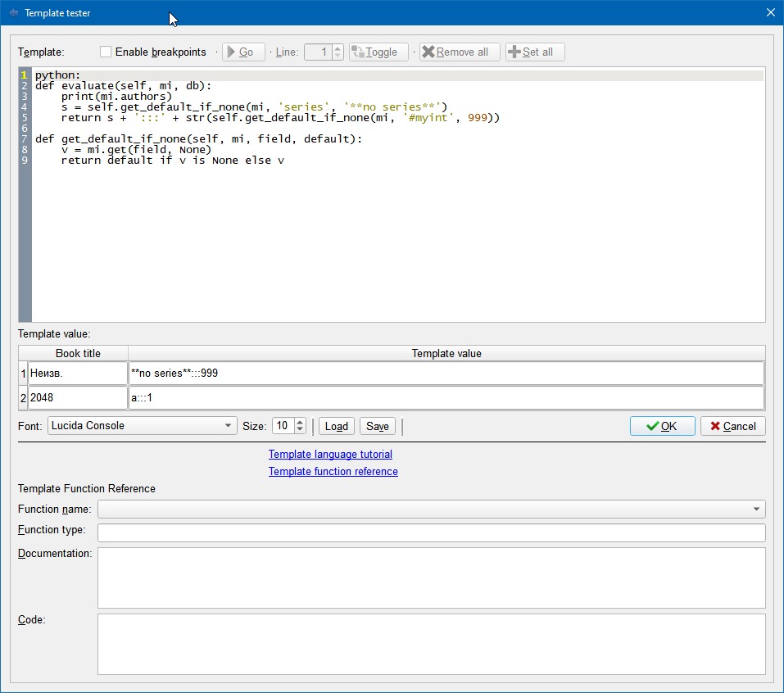Enable the breakpoints checkbox

106,52
